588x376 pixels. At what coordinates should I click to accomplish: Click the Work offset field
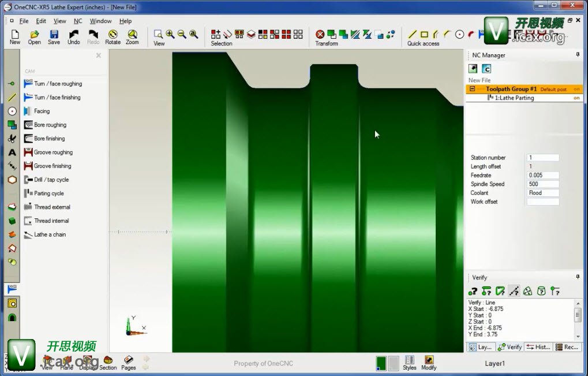[x=542, y=202]
